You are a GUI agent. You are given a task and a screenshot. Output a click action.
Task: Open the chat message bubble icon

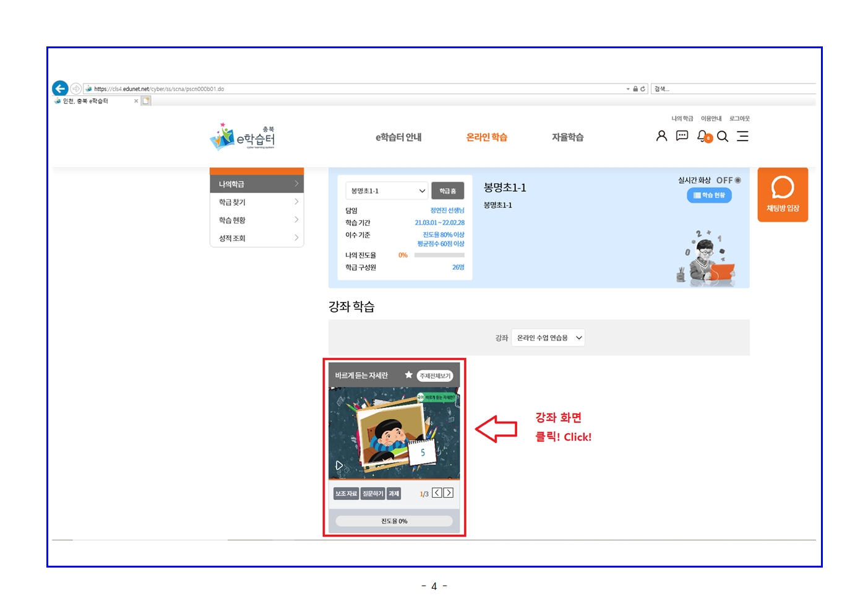[682, 136]
